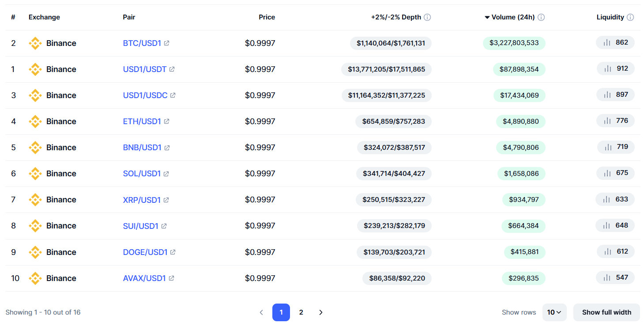
Task: Go to next page using right chevron
Action: [321, 312]
